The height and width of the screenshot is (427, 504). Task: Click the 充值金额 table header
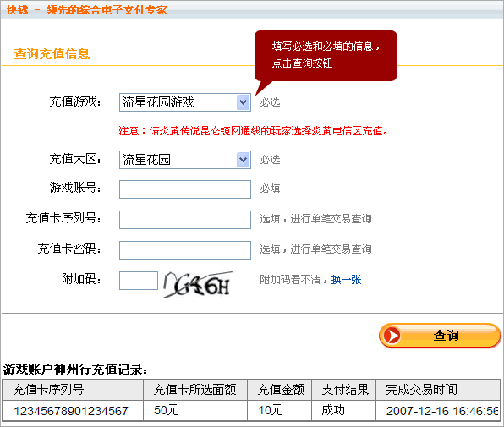[280, 390]
